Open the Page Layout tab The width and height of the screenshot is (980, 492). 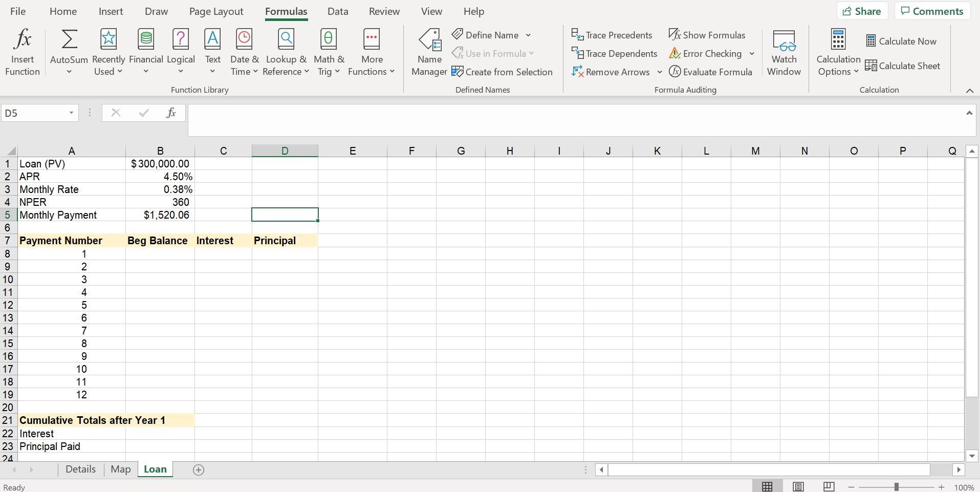coord(216,11)
